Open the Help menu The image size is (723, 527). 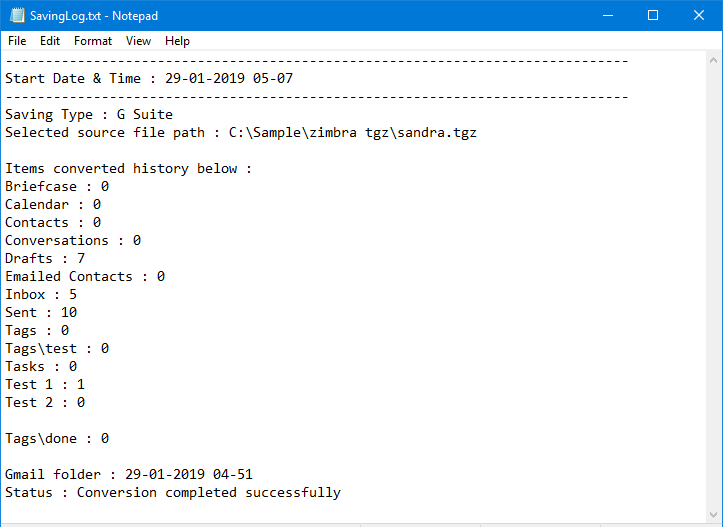pyautogui.click(x=177, y=41)
